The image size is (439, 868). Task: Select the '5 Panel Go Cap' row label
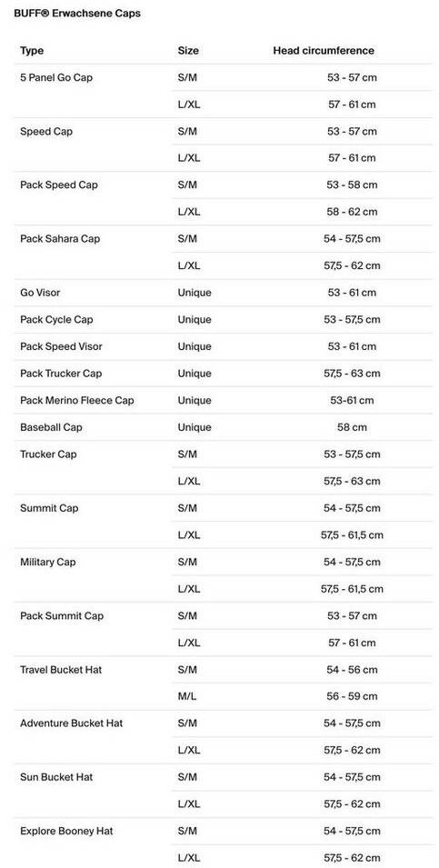[56, 77]
